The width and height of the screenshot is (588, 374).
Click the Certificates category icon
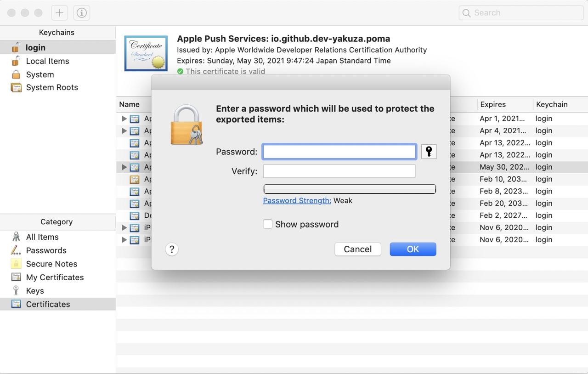pos(16,304)
